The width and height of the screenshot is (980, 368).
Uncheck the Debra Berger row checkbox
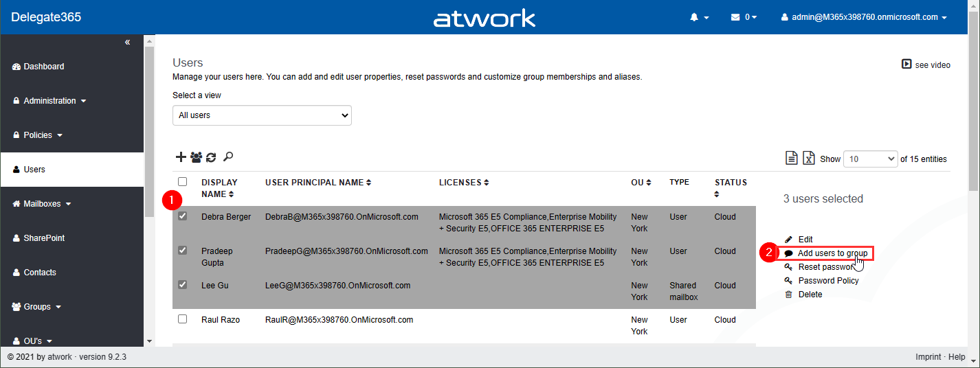(182, 216)
